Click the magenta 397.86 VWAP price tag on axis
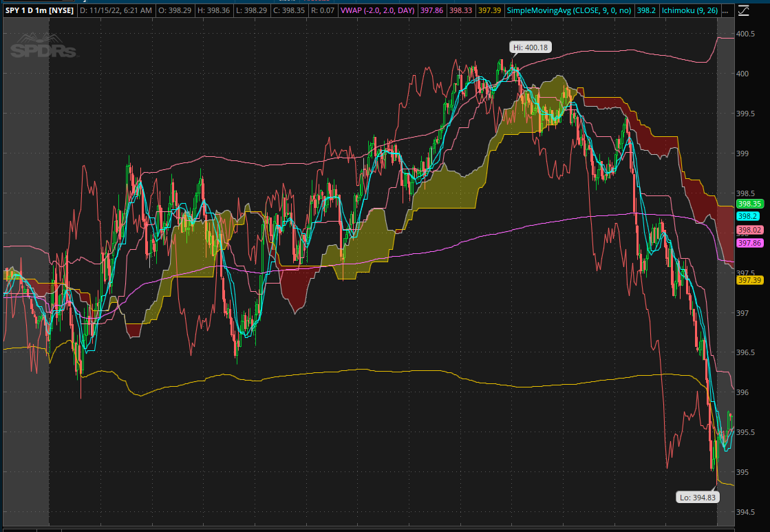This screenshot has height=532, width=770. (x=749, y=243)
